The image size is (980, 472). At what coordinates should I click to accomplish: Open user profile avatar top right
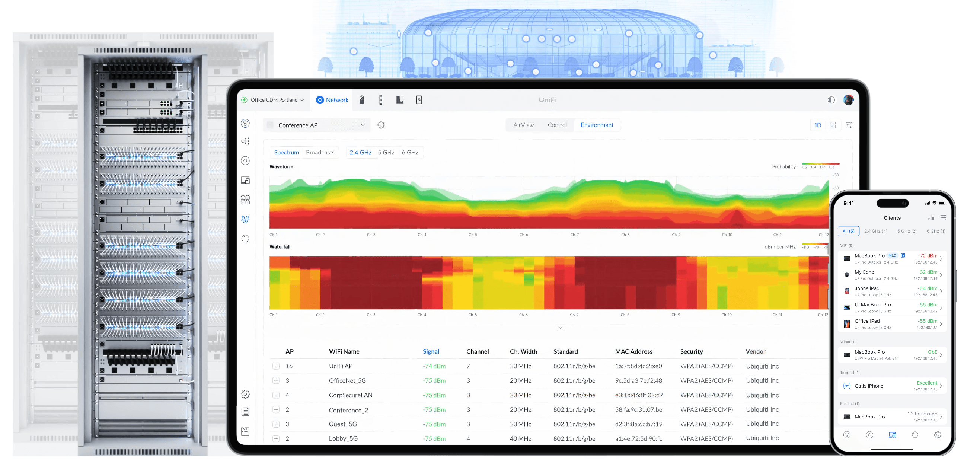(x=848, y=100)
